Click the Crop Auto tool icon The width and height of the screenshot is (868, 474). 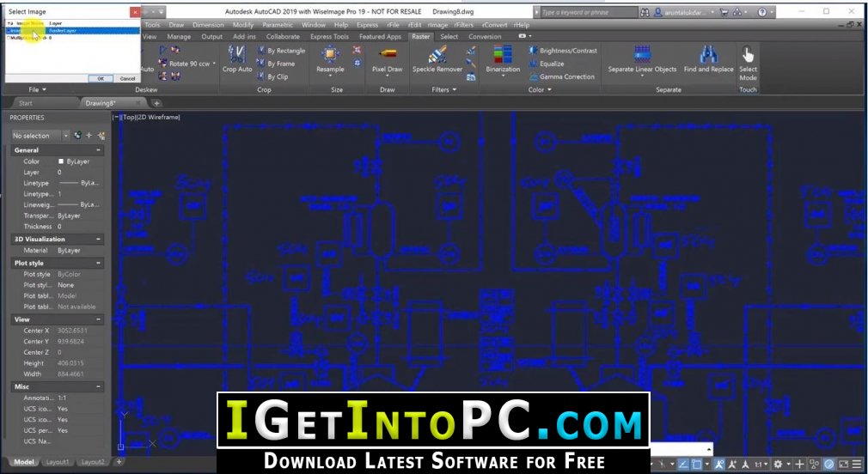(237, 55)
